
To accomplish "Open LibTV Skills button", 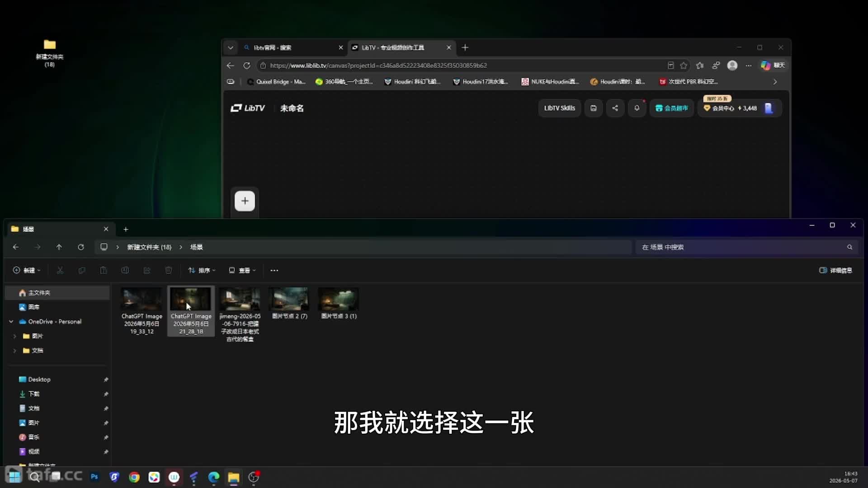I will pyautogui.click(x=559, y=108).
